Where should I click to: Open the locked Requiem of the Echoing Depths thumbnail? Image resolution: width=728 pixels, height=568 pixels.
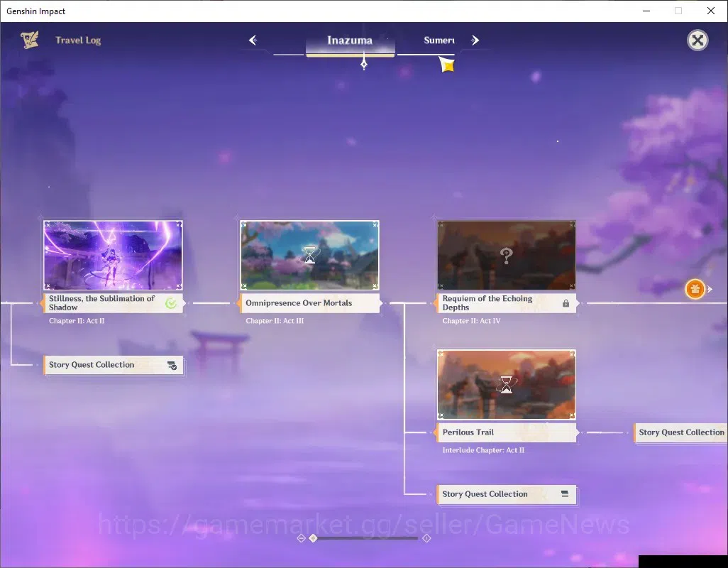pyautogui.click(x=507, y=256)
